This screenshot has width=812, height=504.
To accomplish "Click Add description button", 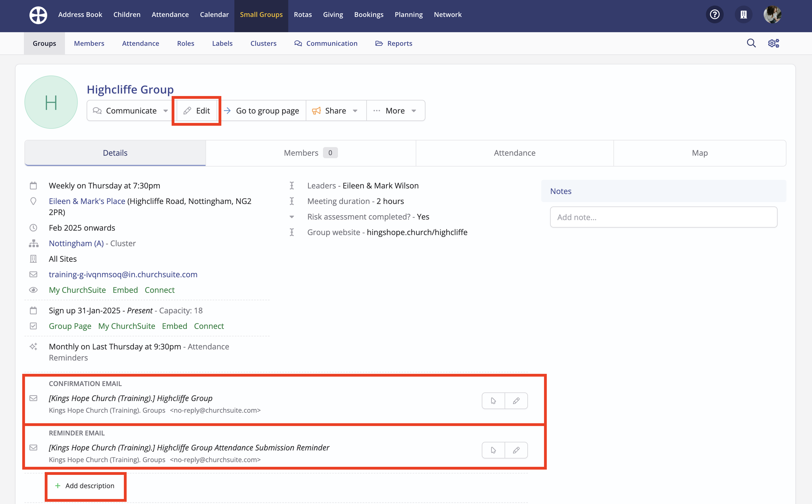I will (x=85, y=486).
